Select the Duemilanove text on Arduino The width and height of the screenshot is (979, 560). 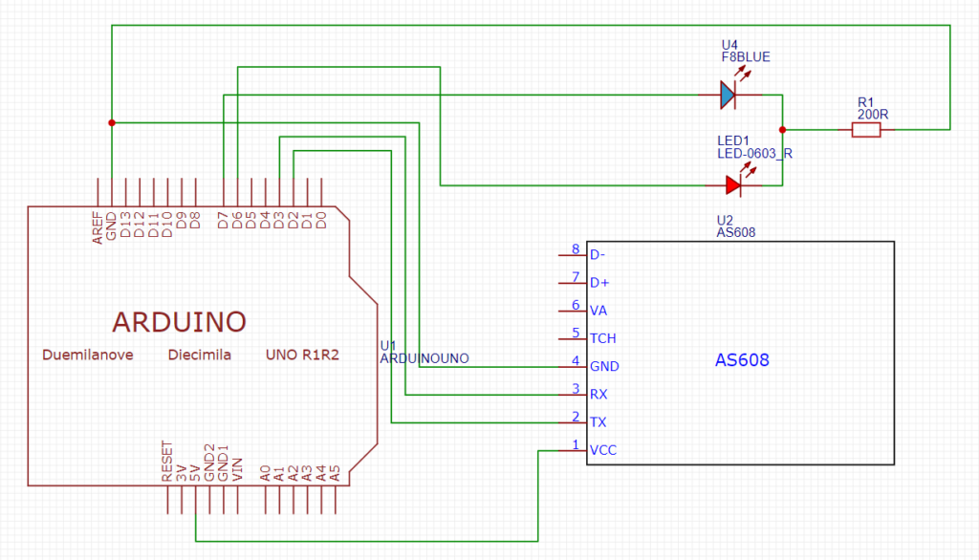click(87, 355)
